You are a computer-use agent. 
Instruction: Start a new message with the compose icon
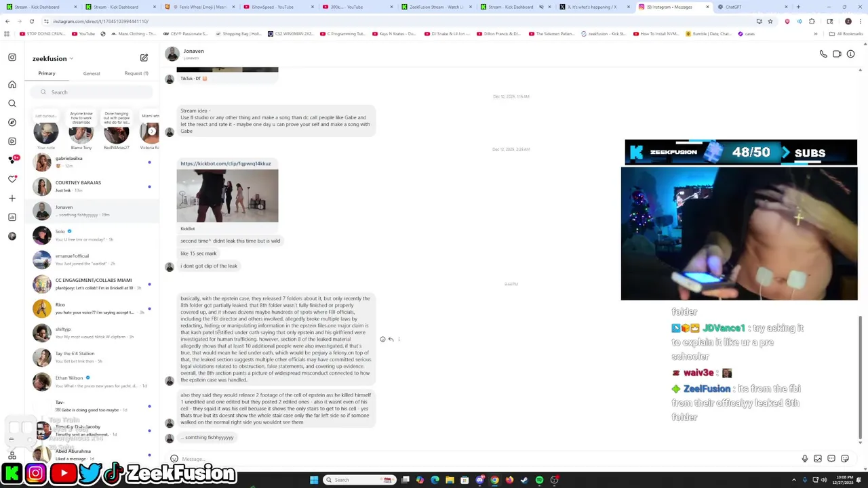(x=144, y=58)
